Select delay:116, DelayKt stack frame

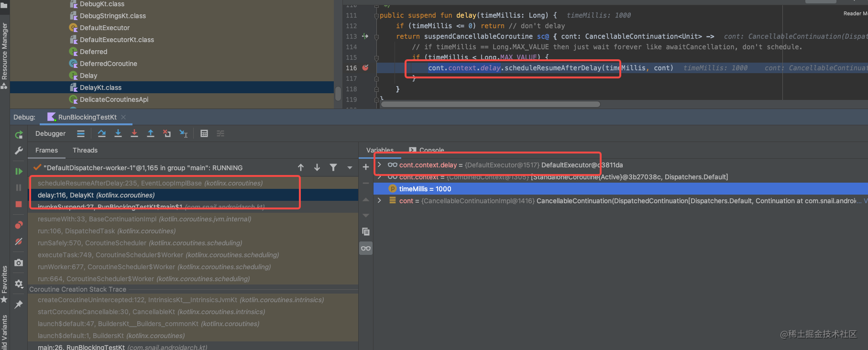click(193, 195)
